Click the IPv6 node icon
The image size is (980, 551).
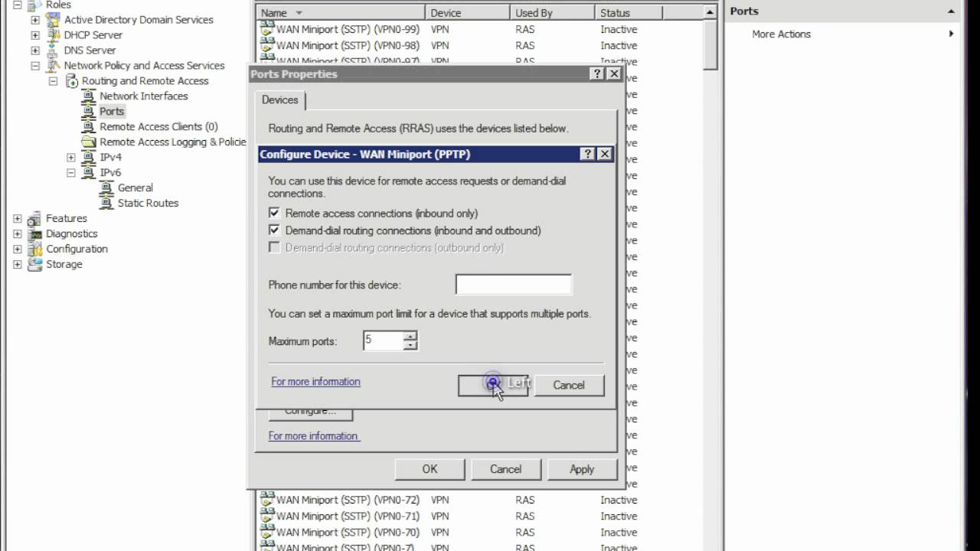pos(89,173)
